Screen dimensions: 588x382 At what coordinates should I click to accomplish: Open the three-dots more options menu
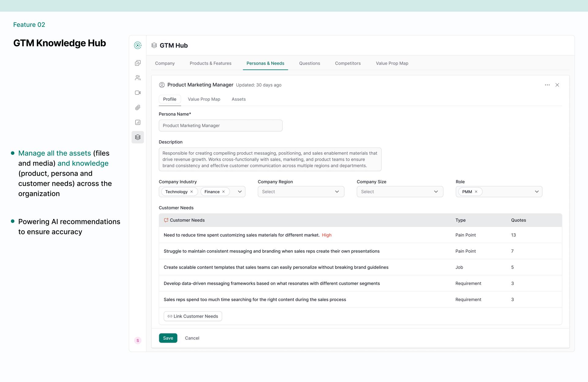pyautogui.click(x=547, y=85)
